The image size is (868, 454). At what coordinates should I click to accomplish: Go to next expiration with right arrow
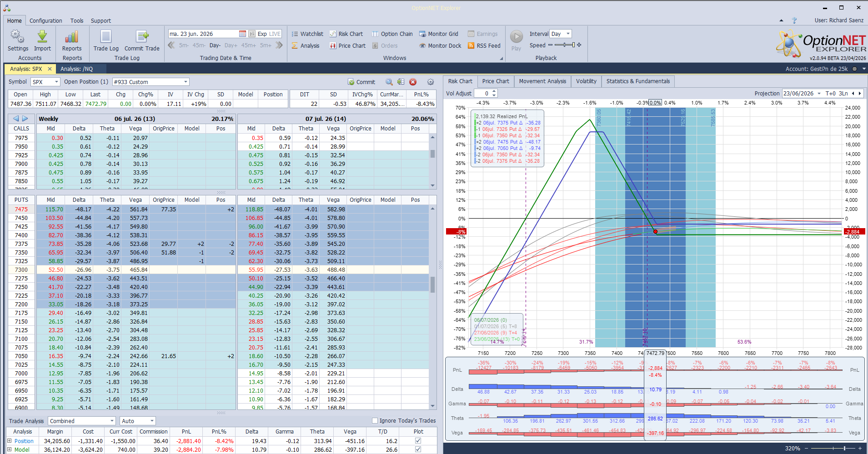pos(25,119)
